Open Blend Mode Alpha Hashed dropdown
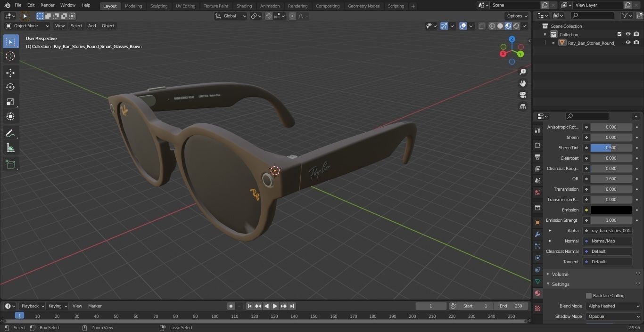This screenshot has height=332, width=644. click(614, 306)
